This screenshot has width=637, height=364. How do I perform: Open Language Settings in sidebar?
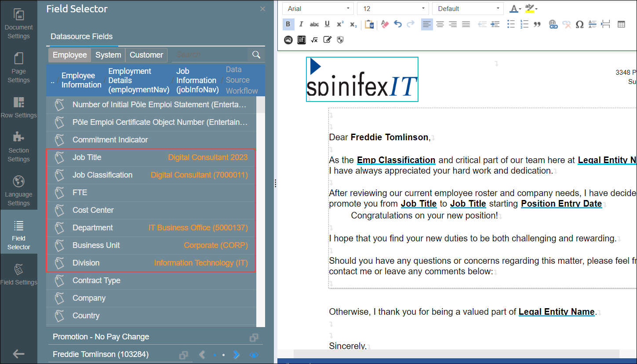pyautogui.click(x=18, y=190)
